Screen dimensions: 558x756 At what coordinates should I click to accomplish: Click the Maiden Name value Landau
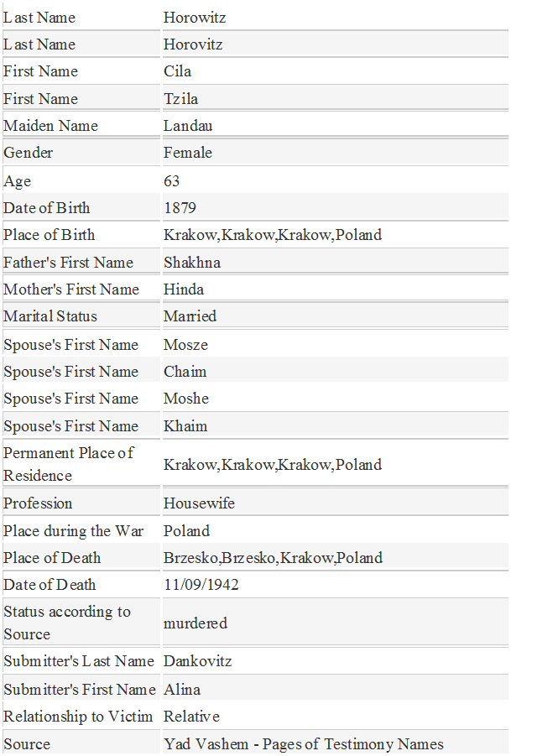pyautogui.click(x=188, y=126)
